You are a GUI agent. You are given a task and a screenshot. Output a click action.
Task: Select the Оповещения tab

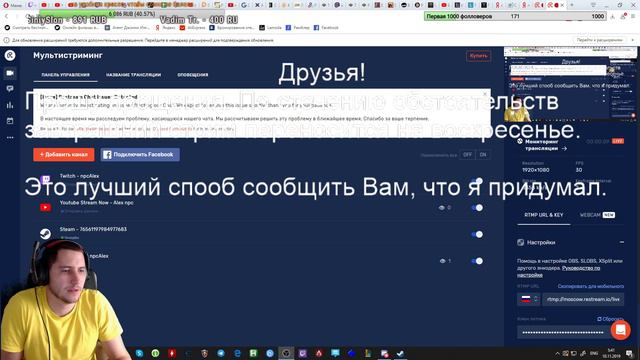coord(193,75)
